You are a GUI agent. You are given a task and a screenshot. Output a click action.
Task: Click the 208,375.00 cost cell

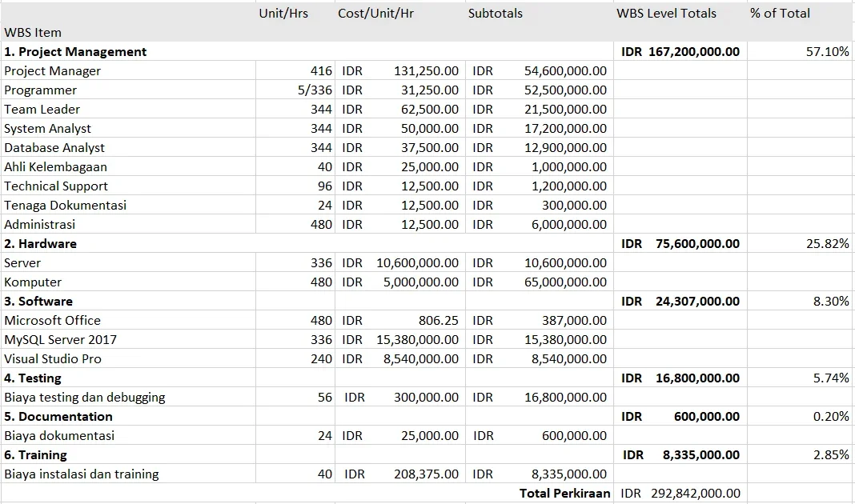tap(427, 474)
